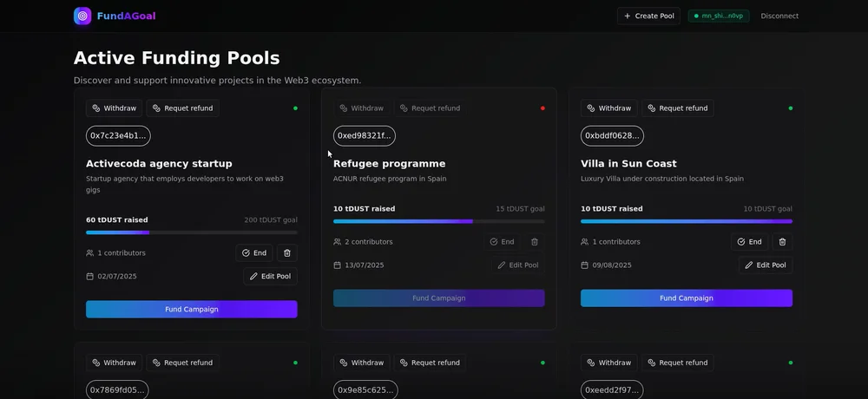Fund Campaign for Refugee programme

coord(439,298)
